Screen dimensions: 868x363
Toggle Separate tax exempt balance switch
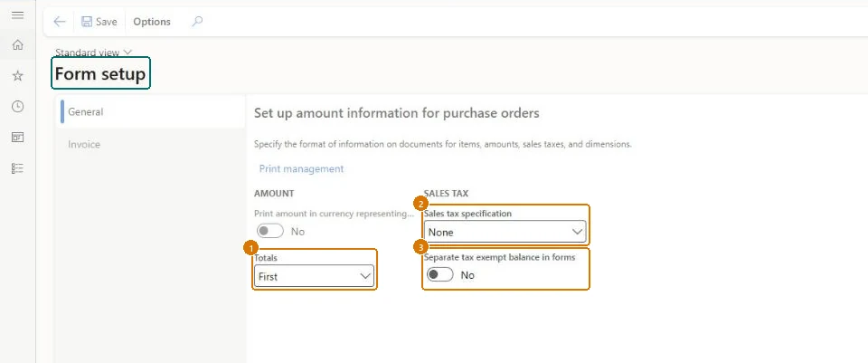tap(439, 275)
